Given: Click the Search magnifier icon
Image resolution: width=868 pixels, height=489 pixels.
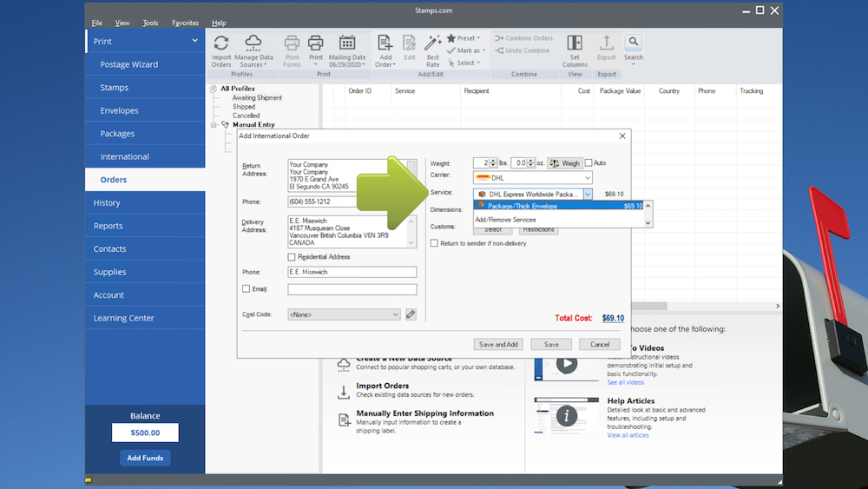Looking at the screenshot, I should [x=634, y=42].
